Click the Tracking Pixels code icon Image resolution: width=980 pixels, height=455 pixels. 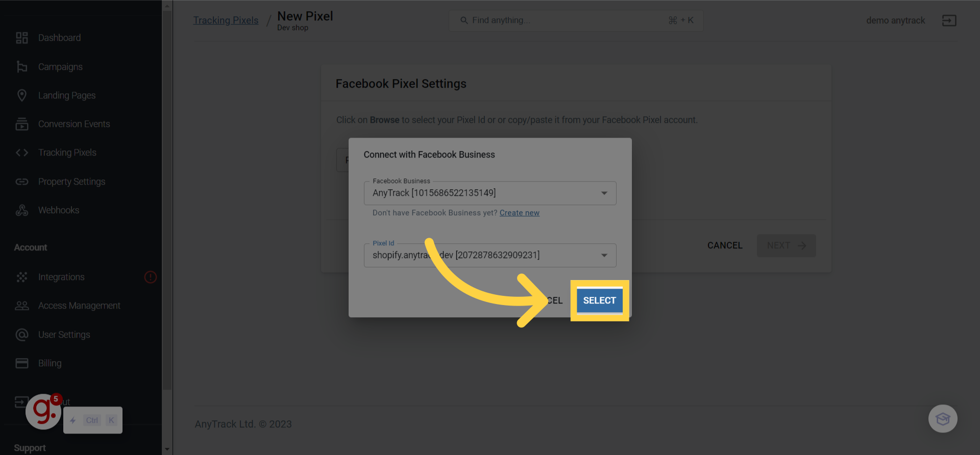pos(21,153)
